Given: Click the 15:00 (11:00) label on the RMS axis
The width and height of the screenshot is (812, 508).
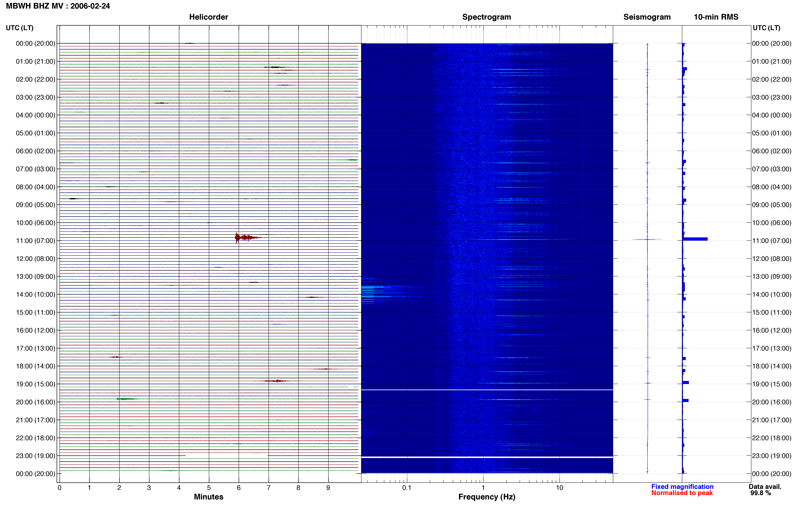Looking at the screenshot, I should coord(772,313).
